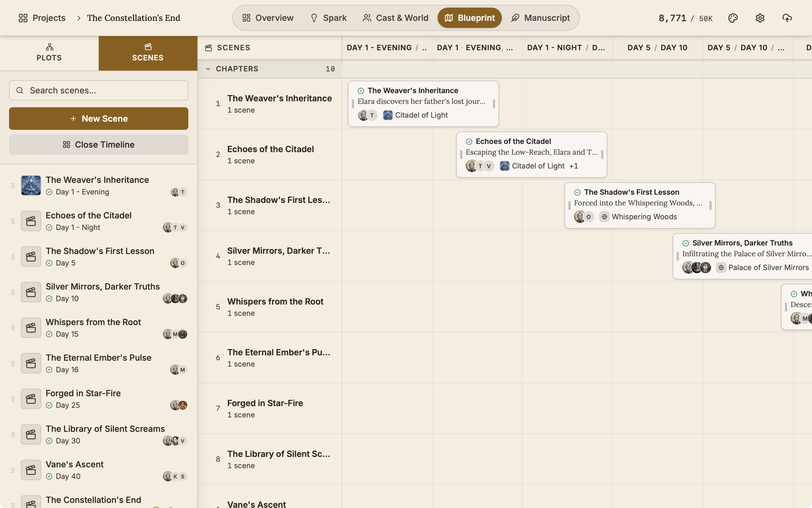The width and height of the screenshot is (812, 508).
Task: Open the settings gear icon
Action: [760, 18]
